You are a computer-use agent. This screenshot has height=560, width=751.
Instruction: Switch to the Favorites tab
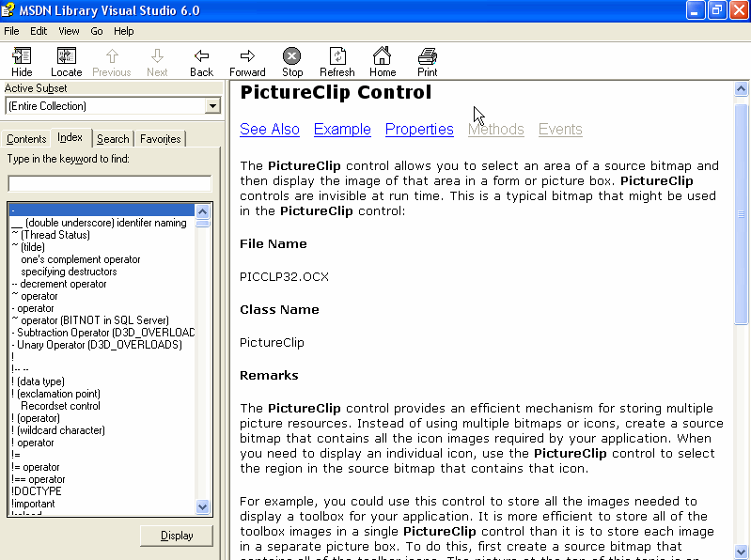(161, 139)
